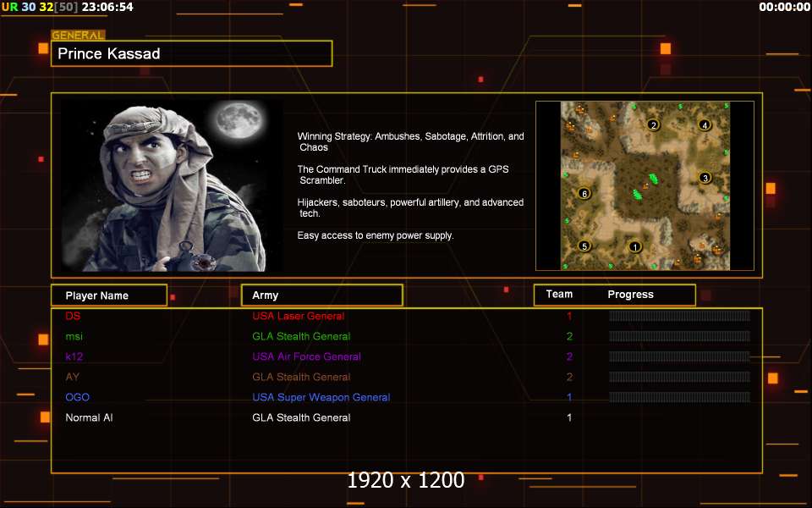The width and height of the screenshot is (812, 508).
Task: Click the GENERAL label above the name
Action: tap(78, 36)
